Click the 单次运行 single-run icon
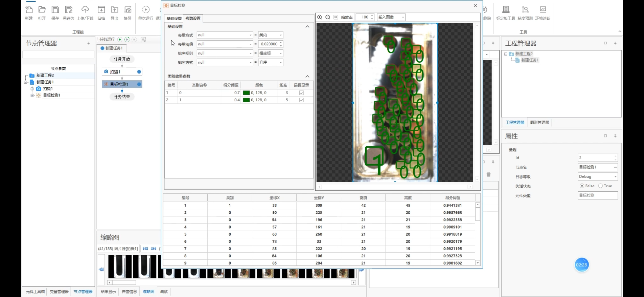 pyautogui.click(x=146, y=9)
